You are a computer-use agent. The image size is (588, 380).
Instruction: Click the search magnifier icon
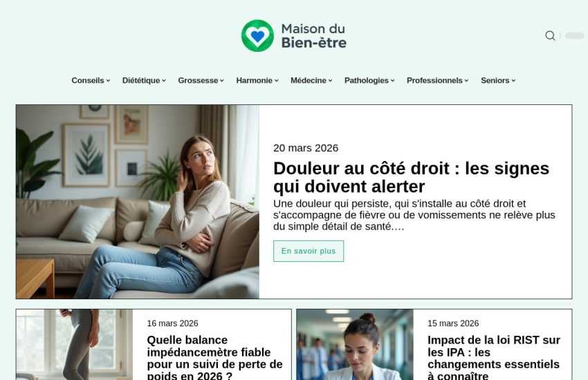pos(550,35)
